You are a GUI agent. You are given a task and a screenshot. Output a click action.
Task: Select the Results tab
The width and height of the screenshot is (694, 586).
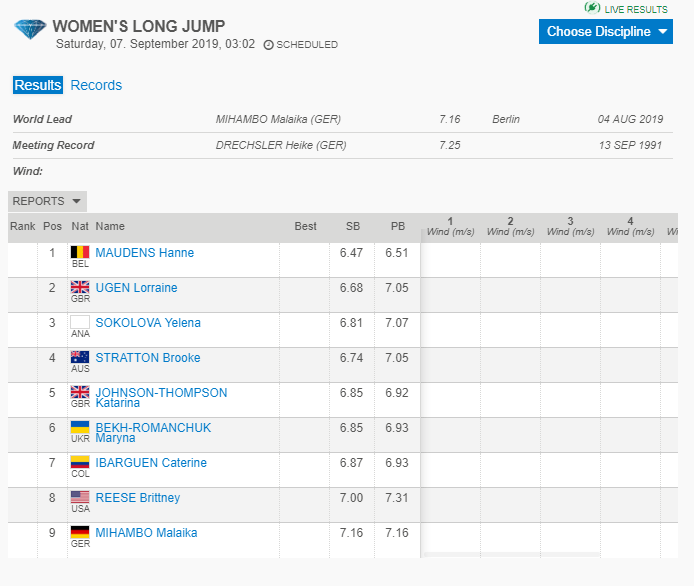point(37,85)
